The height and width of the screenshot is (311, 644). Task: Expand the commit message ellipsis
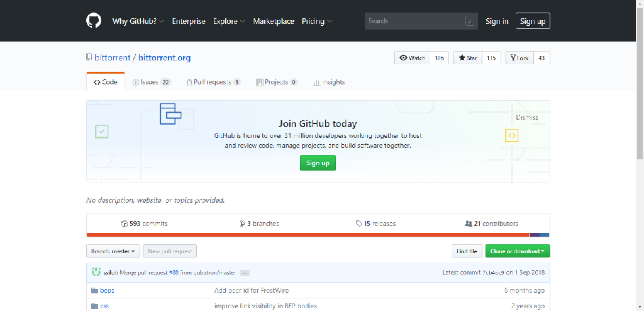coord(245,273)
